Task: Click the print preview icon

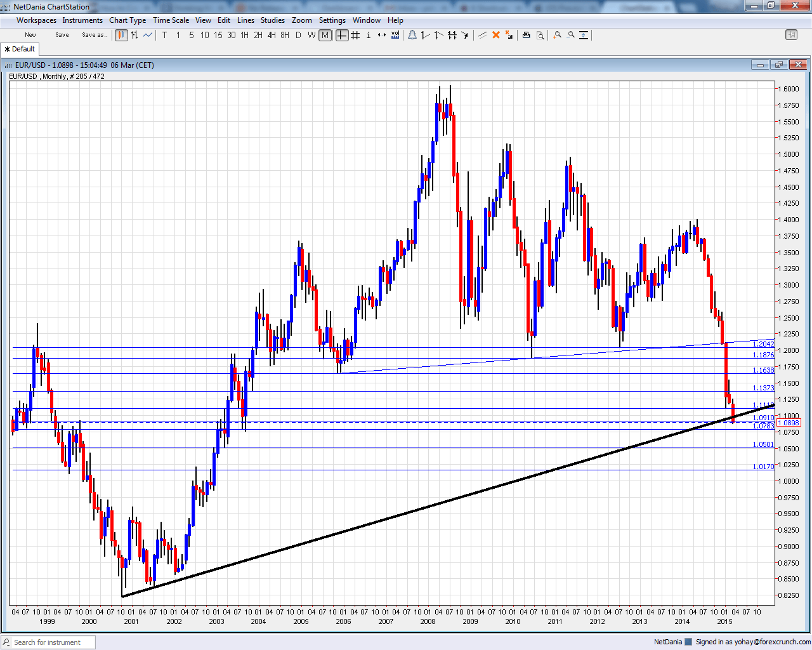Action: click(540, 35)
